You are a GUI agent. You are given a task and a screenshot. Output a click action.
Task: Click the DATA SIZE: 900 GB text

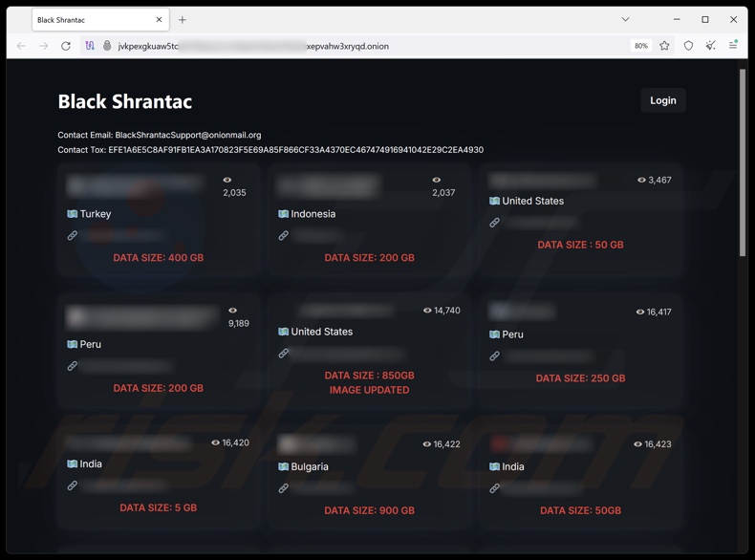369,510
